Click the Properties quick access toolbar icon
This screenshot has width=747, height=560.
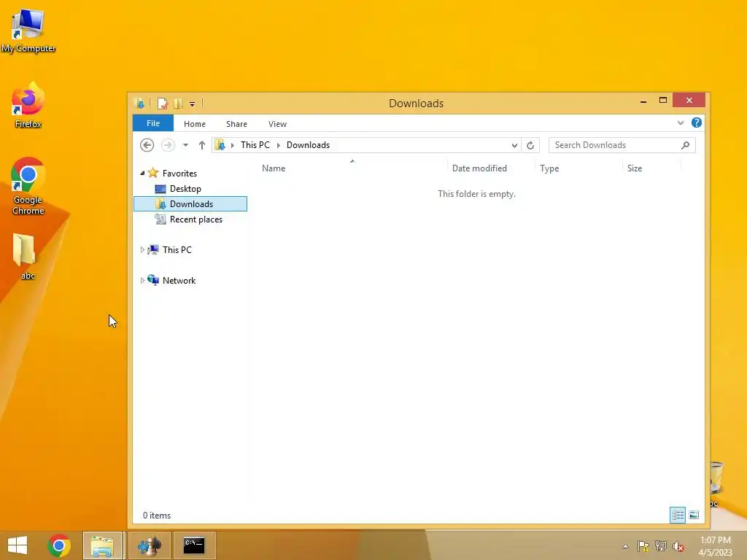pos(163,104)
